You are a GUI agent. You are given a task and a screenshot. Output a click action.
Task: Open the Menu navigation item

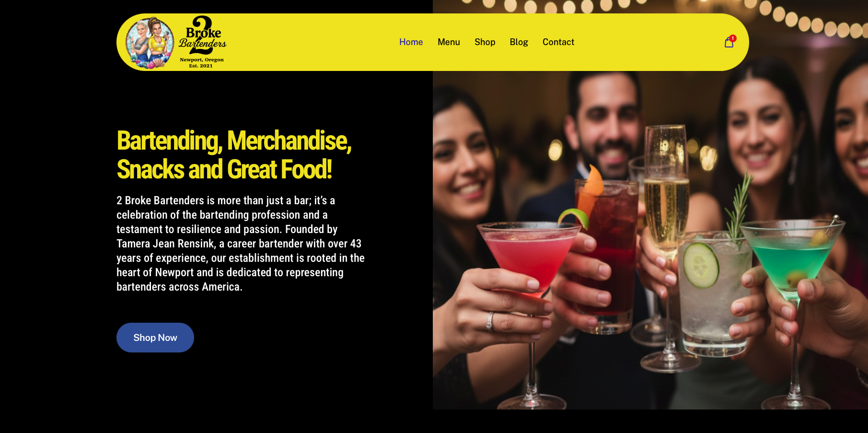click(x=449, y=42)
